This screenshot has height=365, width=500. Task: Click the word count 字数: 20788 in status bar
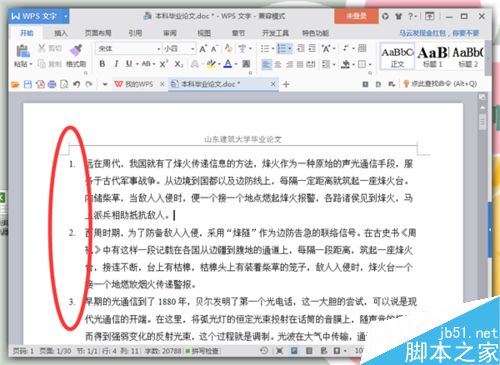[163, 351]
